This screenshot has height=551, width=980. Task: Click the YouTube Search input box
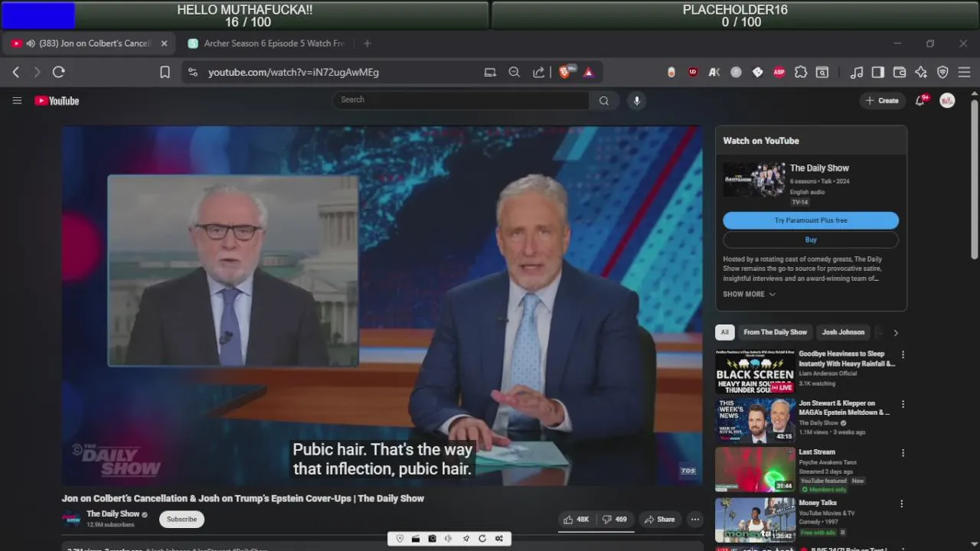click(x=462, y=100)
